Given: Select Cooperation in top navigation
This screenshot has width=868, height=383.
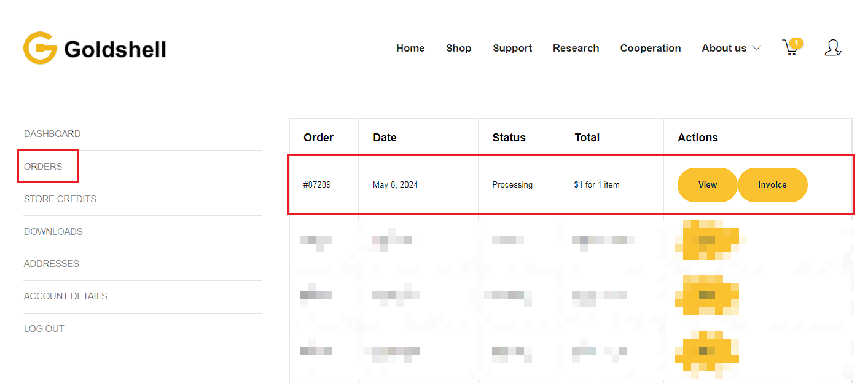Looking at the screenshot, I should tap(651, 48).
